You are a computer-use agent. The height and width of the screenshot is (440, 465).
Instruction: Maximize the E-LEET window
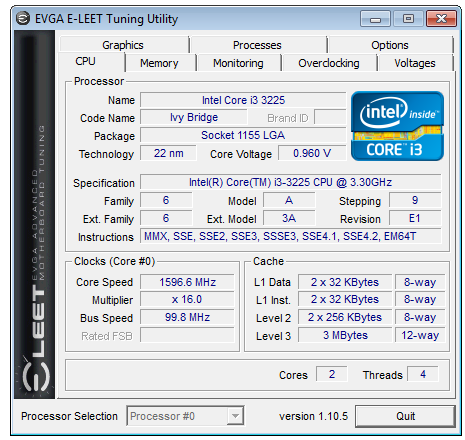pos(408,19)
